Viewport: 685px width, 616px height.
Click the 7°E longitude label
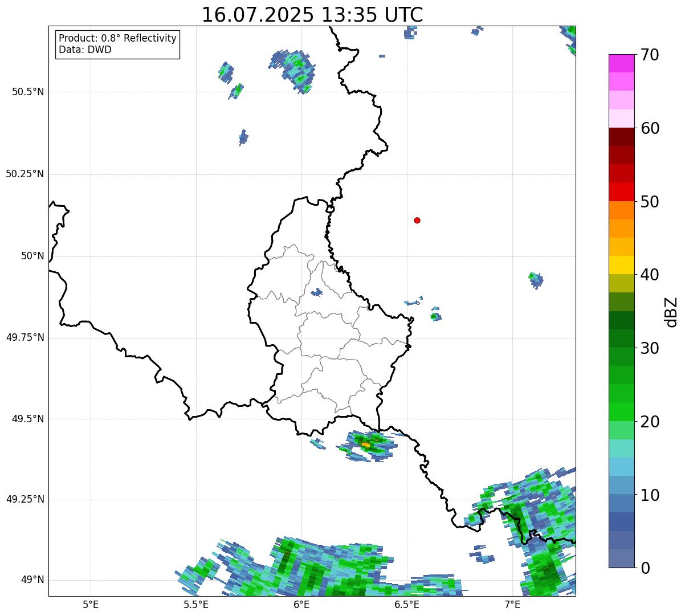click(x=512, y=605)
